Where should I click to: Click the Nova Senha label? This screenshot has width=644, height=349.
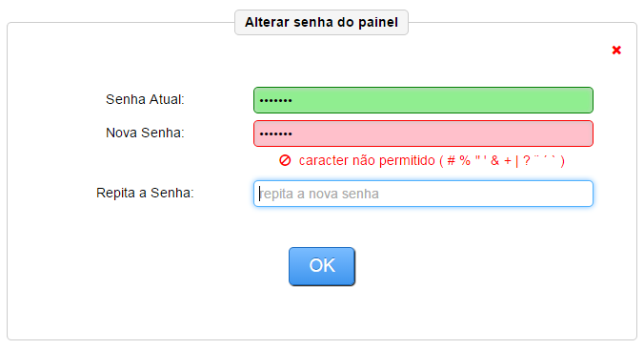click(x=145, y=133)
